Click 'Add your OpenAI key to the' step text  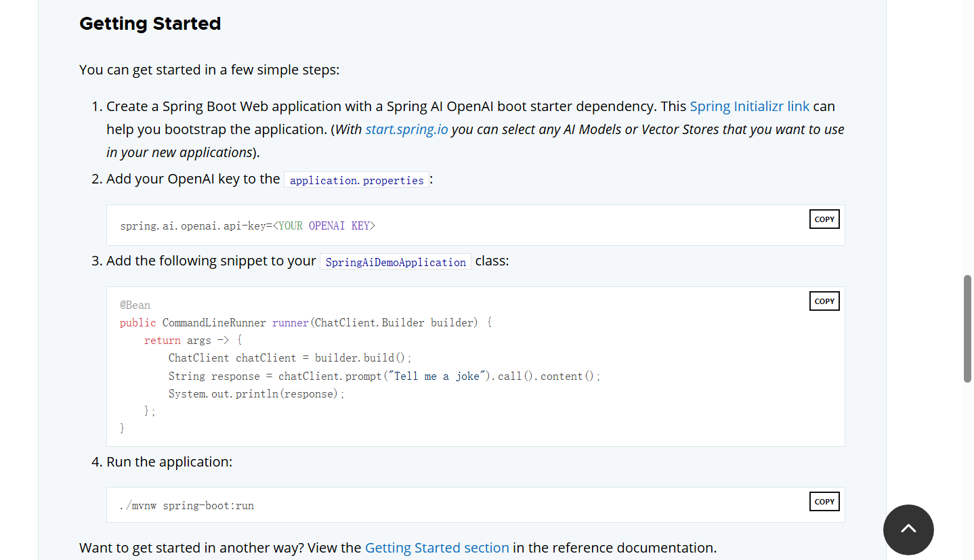coord(193,179)
